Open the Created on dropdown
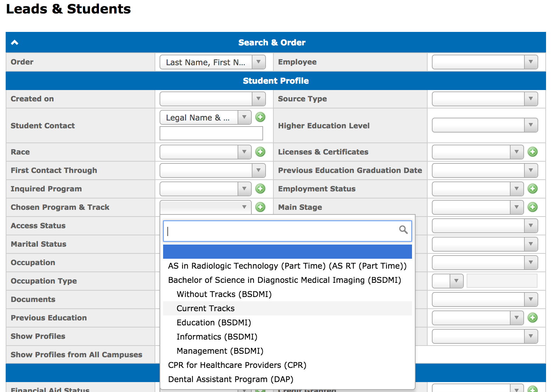The image size is (551, 392). coord(213,99)
